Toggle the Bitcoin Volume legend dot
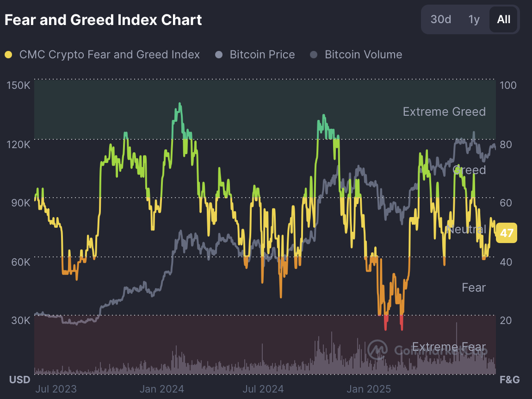The image size is (532, 399). click(314, 55)
